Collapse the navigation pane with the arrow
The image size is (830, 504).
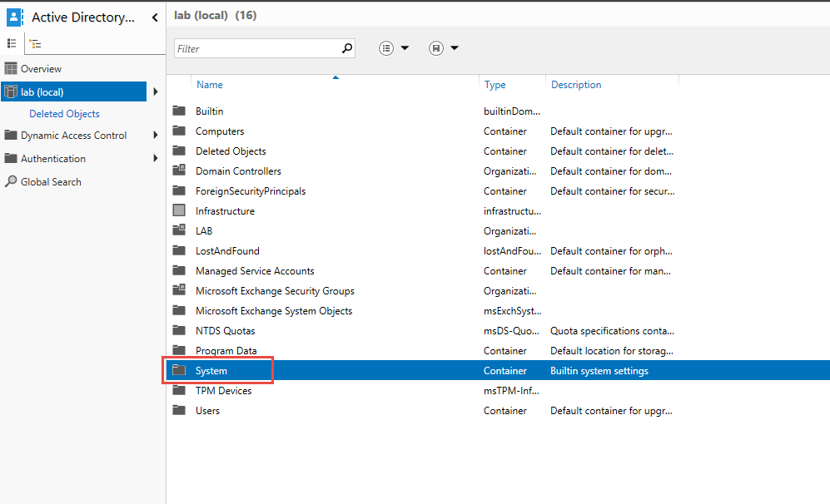tap(155, 17)
